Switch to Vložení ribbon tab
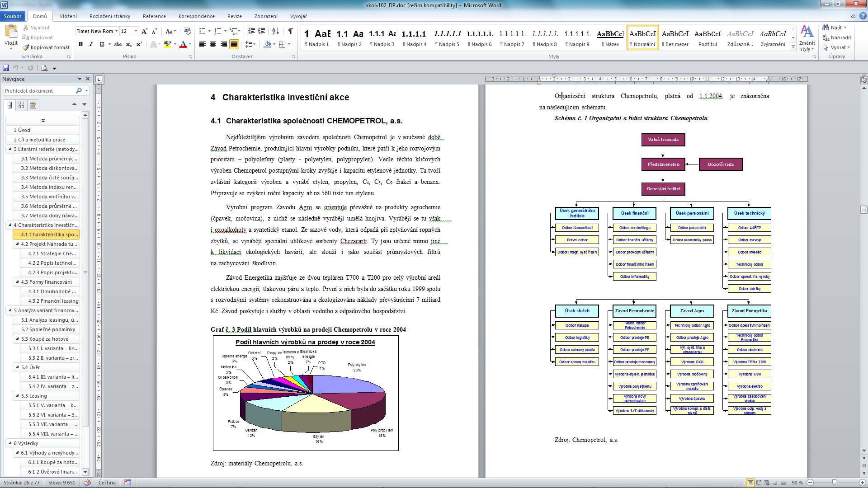The image size is (868, 488). (x=68, y=16)
